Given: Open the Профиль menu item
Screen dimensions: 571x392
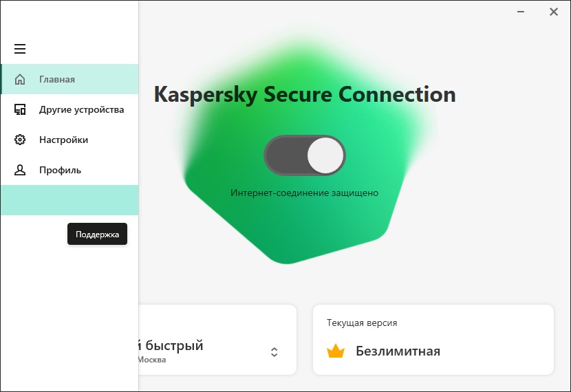Looking at the screenshot, I should [x=69, y=170].
